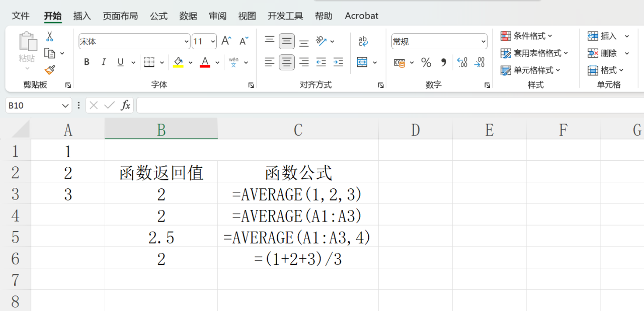644x311 pixels.
Task: Apply yellow fill color bucket
Action: pos(178,62)
